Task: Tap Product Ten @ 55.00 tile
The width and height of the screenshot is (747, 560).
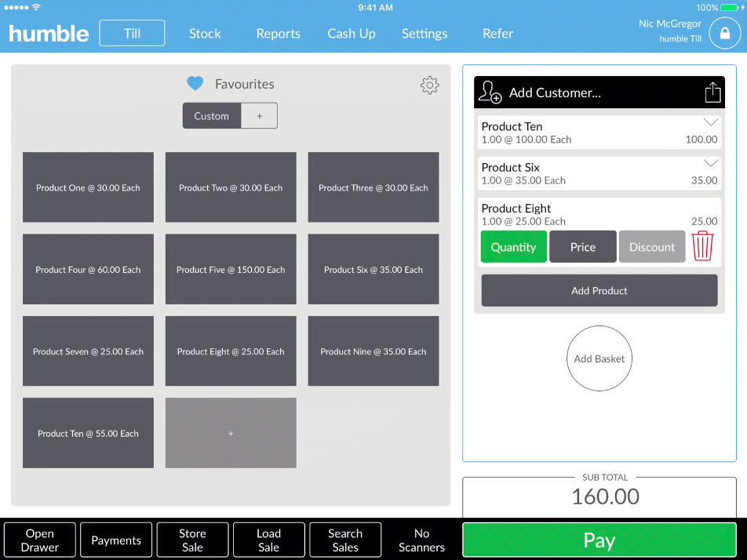Action: 88,433
